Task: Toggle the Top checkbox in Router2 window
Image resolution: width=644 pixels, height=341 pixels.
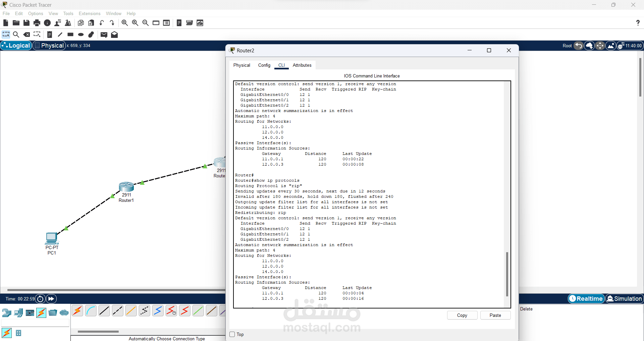Action: (232, 334)
